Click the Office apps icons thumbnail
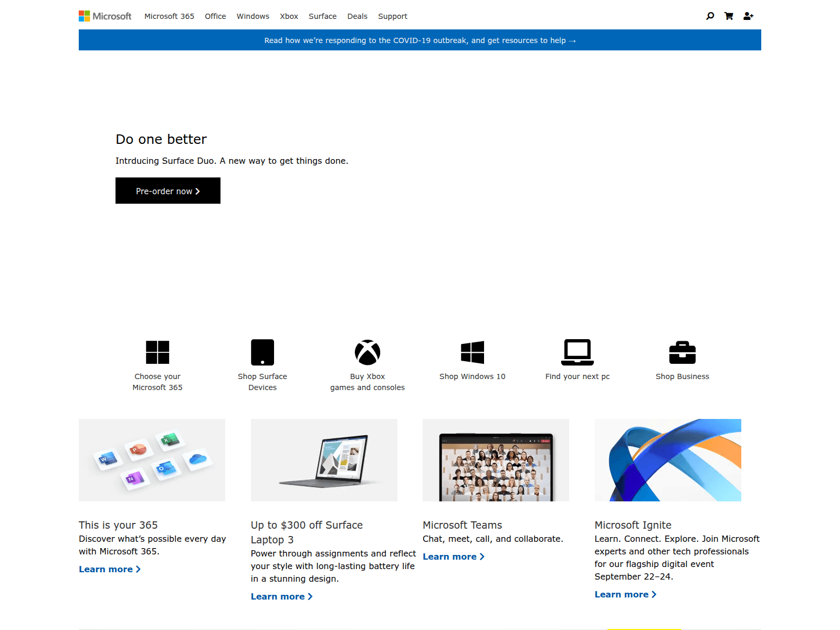The image size is (840, 630). [x=152, y=460]
